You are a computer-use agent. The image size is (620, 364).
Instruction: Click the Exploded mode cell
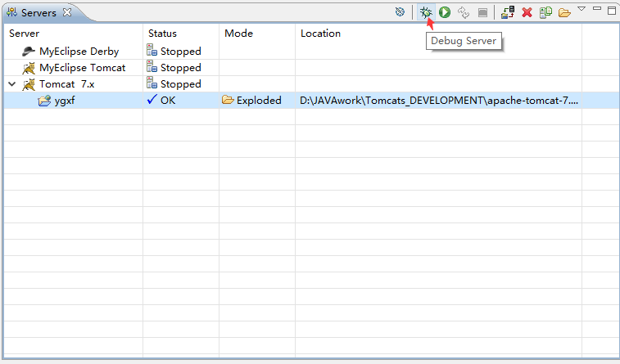pyautogui.click(x=259, y=101)
